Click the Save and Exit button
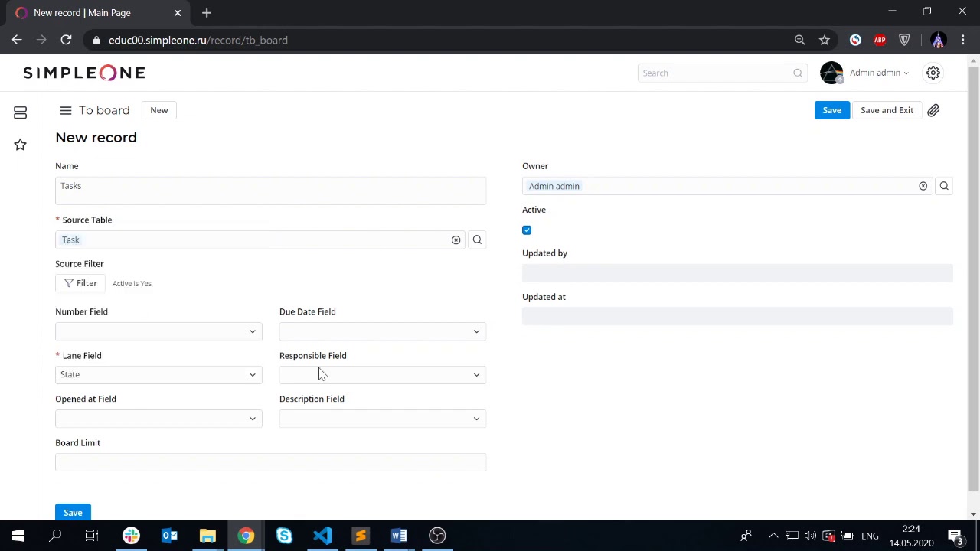The image size is (980, 551). point(887,110)
